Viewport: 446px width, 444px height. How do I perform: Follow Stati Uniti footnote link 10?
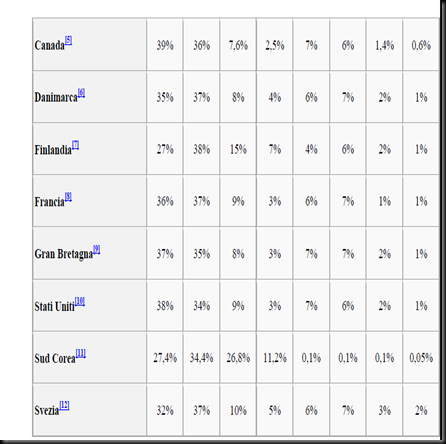click(x=80, y=301)
